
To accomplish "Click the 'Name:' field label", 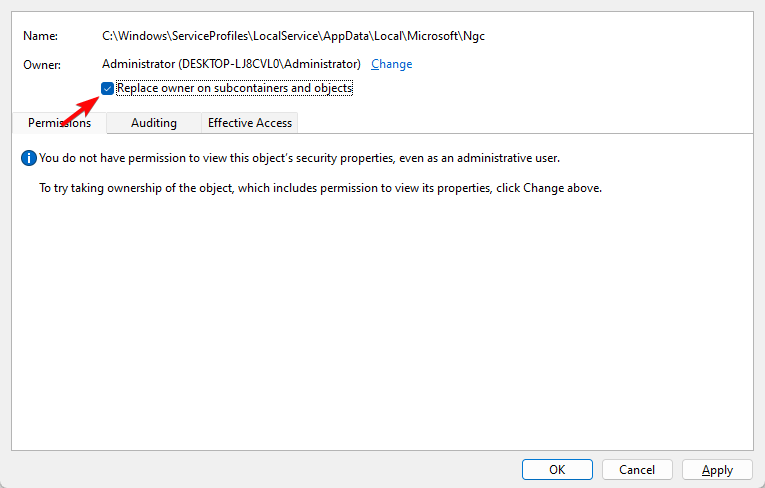I will pos(39,36).
